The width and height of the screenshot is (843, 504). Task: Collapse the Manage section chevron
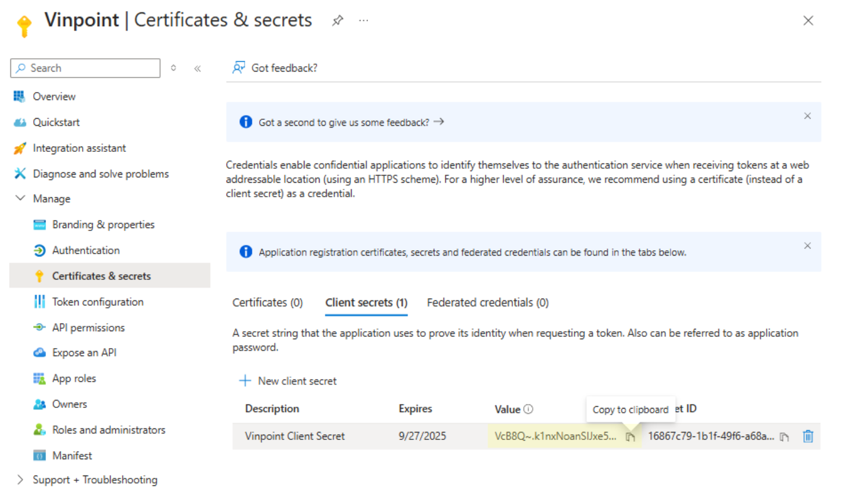20,198
